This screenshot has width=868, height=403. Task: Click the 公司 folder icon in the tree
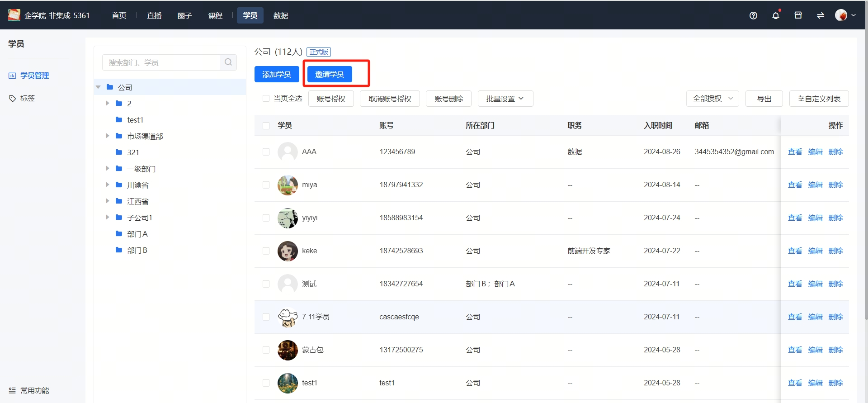[110, 87]
